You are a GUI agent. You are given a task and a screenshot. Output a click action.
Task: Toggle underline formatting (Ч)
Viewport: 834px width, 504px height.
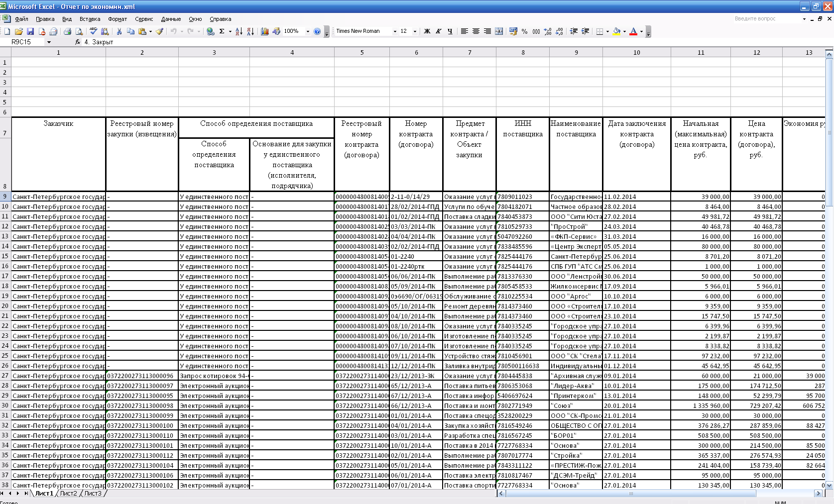point(450,31)
